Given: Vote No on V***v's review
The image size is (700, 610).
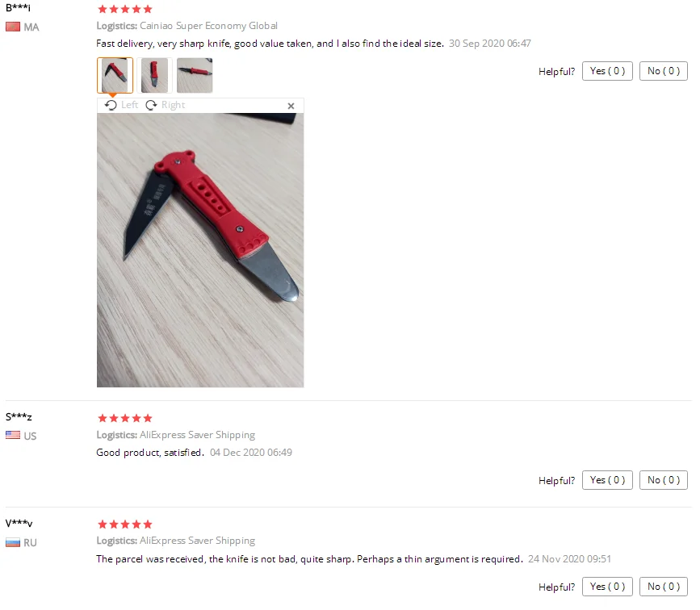Looking at the screenshot, I should coord(664,587).
